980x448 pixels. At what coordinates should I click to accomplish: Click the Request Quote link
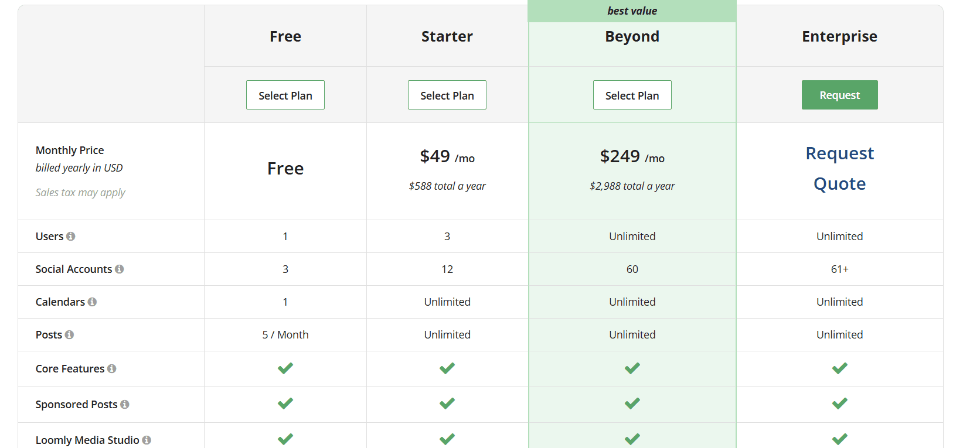coord(839,168)
